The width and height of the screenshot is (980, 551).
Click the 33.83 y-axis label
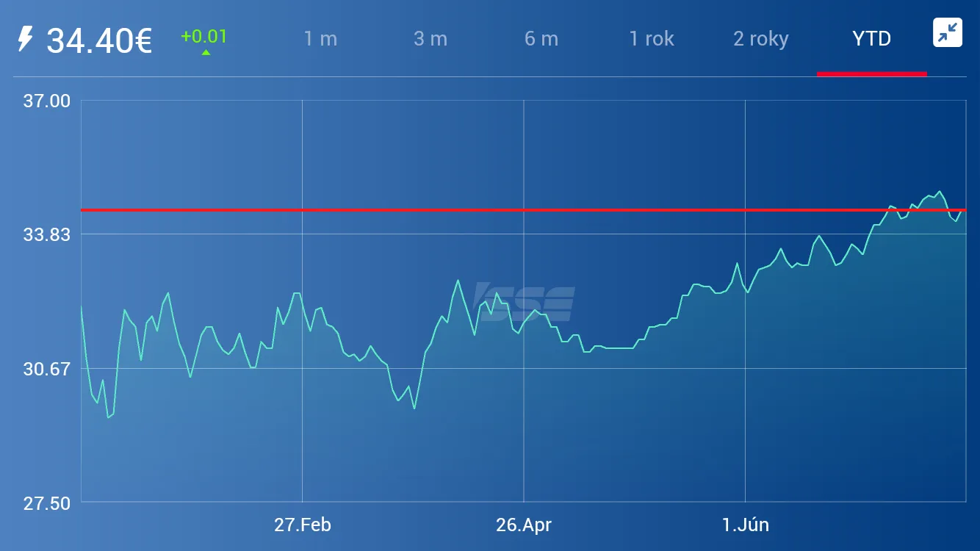point(47,234)
